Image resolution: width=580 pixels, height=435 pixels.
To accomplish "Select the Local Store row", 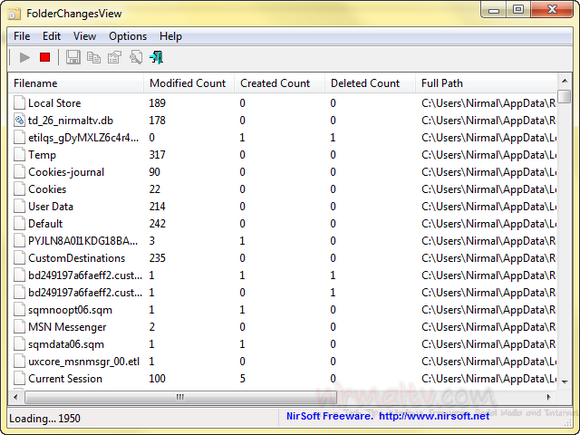I will [283, 103].
